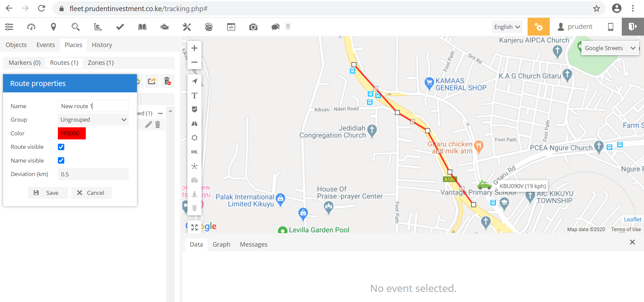Open the chat messages icon
The width and height of the screenshot is (644, 302).
point(275,27)
